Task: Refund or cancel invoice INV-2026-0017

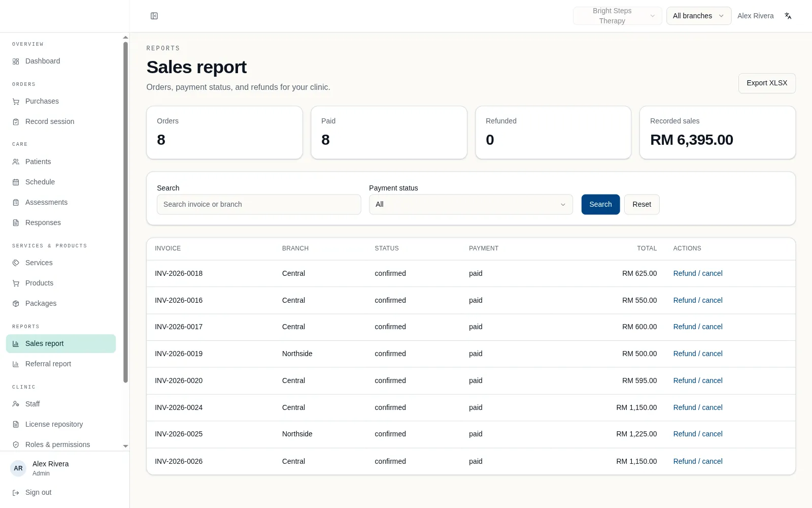Action: [698, 327]
